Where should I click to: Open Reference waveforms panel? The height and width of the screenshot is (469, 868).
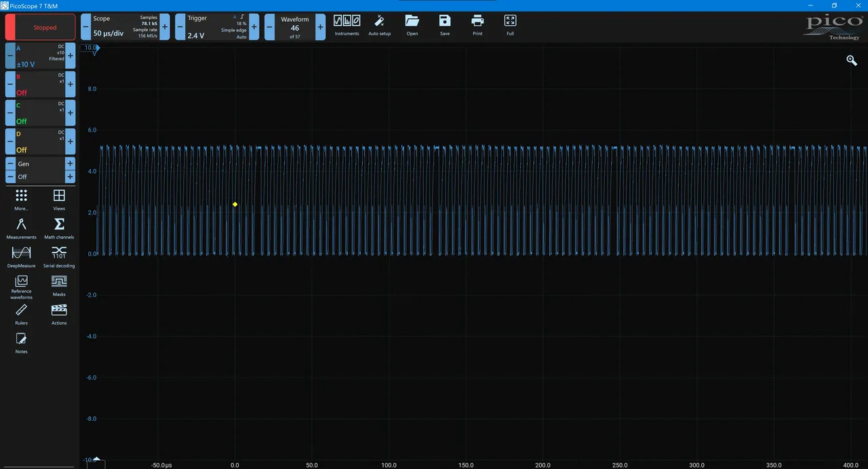pyautogui.click(x=21, y=286)
